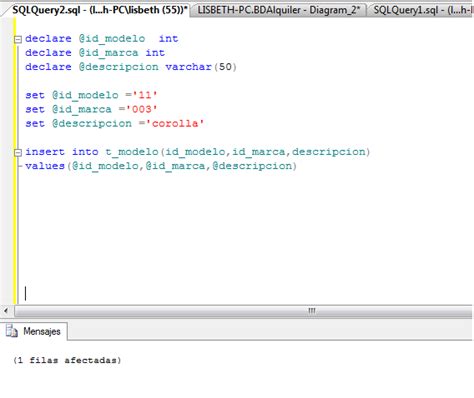Click 'set @id_modelo' statement
Viewport: 474px width, 398px height.
coord(91,95)
